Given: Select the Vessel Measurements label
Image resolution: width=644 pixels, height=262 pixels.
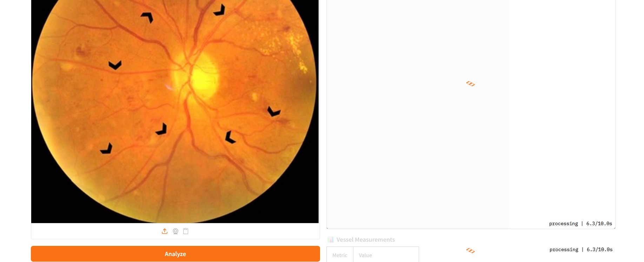Looking at the screenshot, I should pos(365,240).
